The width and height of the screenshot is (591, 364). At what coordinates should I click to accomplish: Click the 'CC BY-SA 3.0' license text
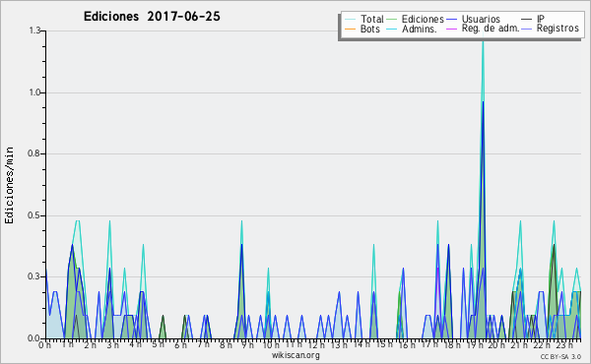(560, 356)
